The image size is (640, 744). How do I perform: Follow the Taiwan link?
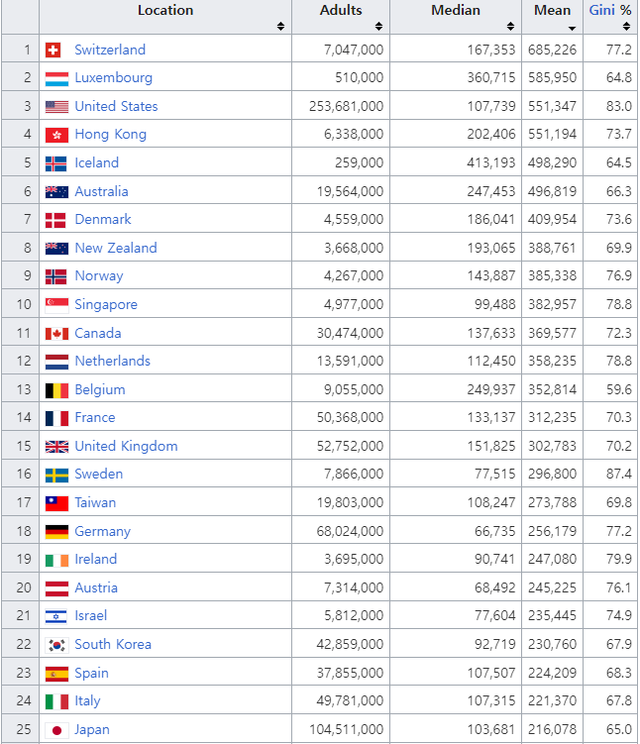point(95,503)
